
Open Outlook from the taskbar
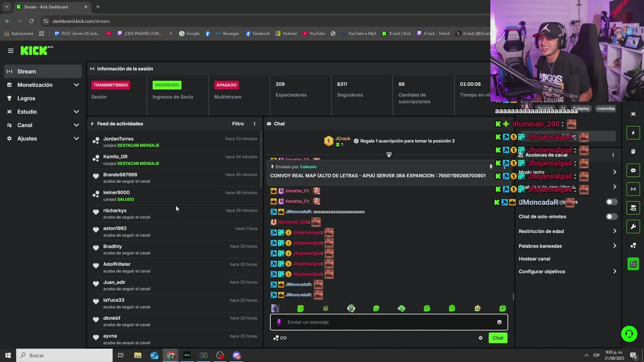[154, 355]
